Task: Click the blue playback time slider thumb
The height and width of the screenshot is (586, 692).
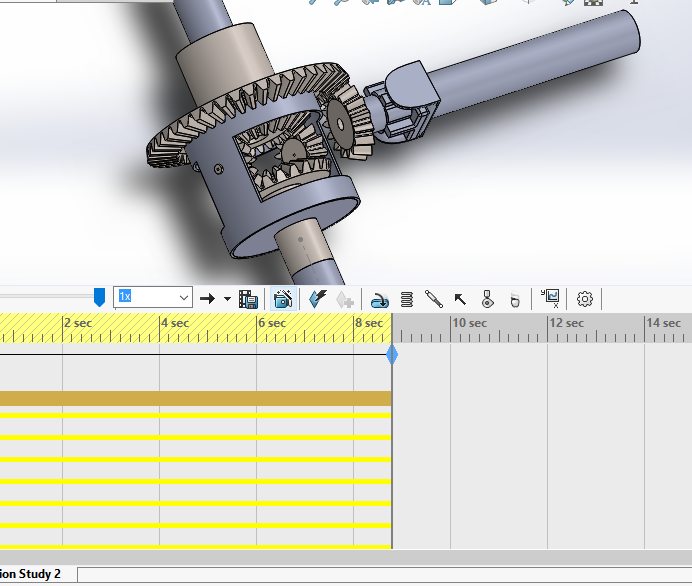Action: coord(100,297)
